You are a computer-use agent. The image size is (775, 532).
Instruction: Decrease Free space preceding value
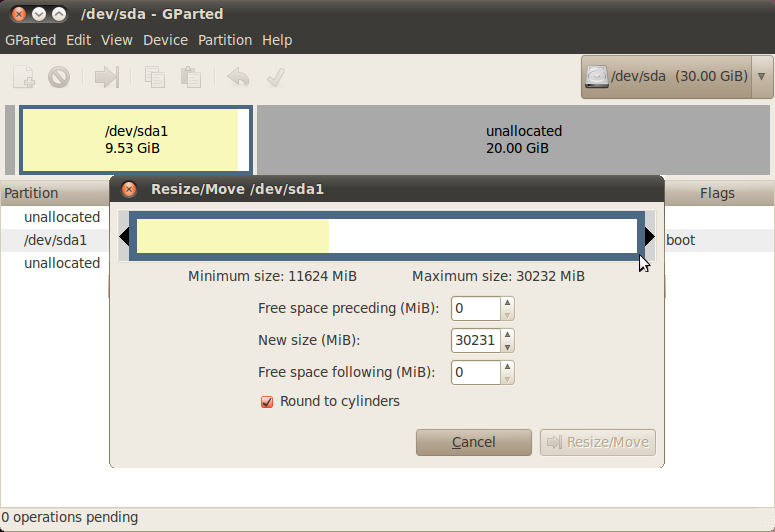[x=507, y=315]
